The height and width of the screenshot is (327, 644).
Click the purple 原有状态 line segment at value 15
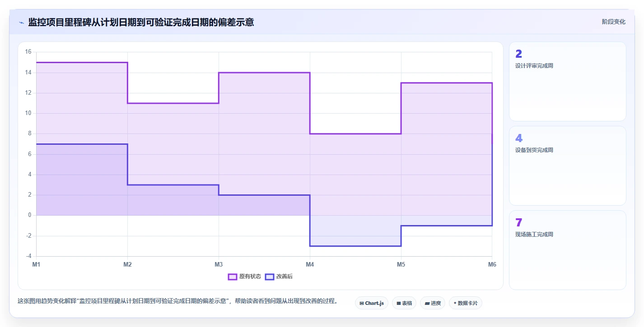(x=82, y=62)
